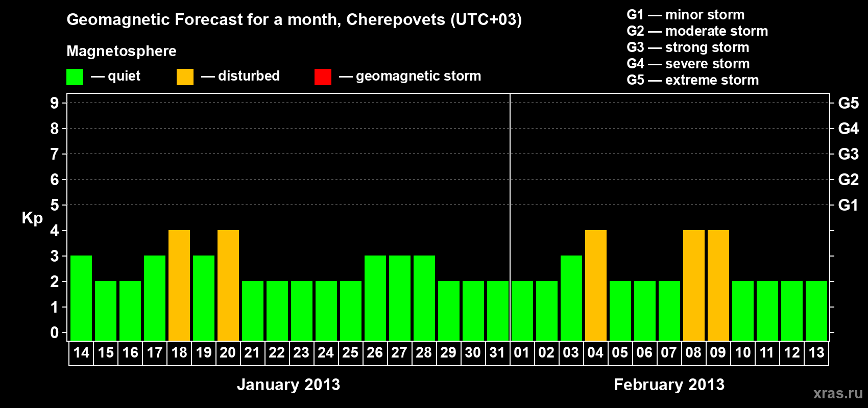Click the 'G4 — severe storm' legend line
Image resolution: width=868 pixels, height=408 pixels.
[x=688, y=64]
